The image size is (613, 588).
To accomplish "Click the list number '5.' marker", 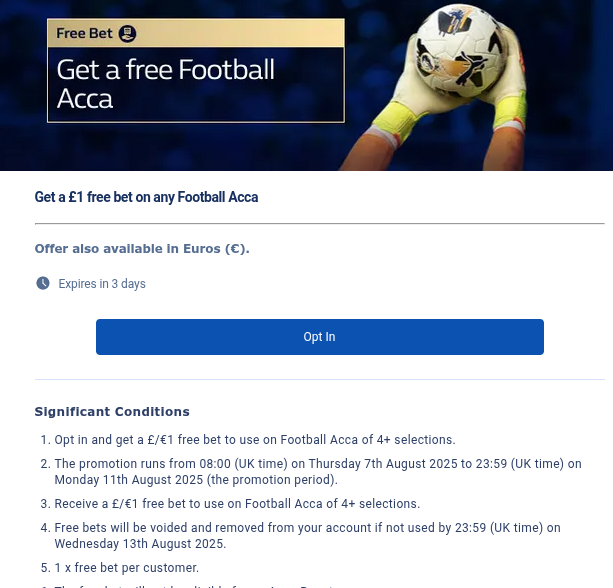I will pos(44,568).
